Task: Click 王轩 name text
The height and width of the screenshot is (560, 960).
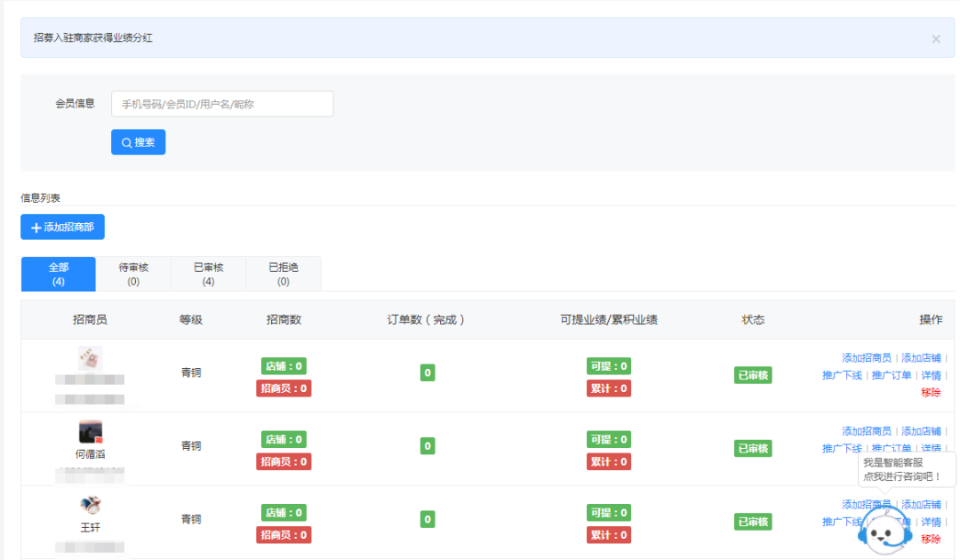Action: (x=90, y=528)
